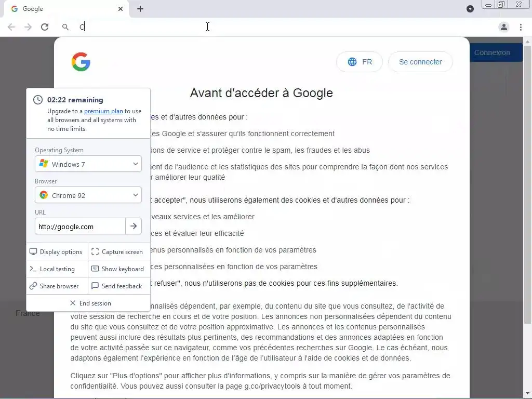The image size is (532, 399).
Task: Click the Windows logo in OS selector
Action: pos(44,164)
